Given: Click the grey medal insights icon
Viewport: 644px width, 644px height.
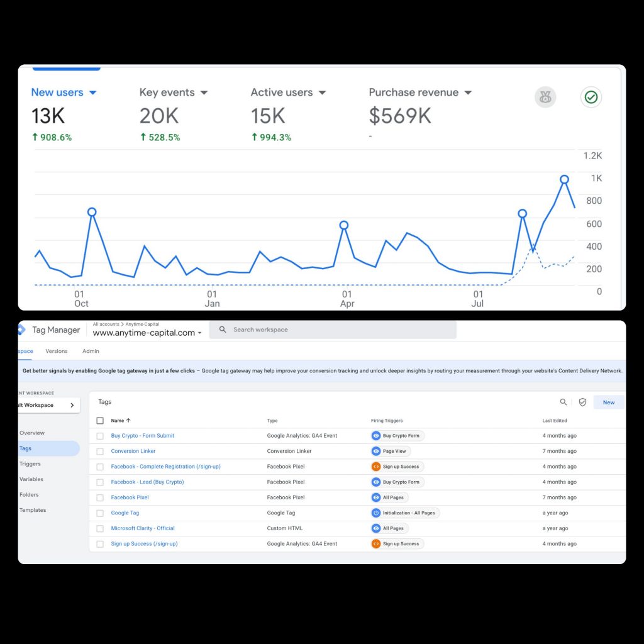Looking at the screenshot, I should click(x=545, y=97).
